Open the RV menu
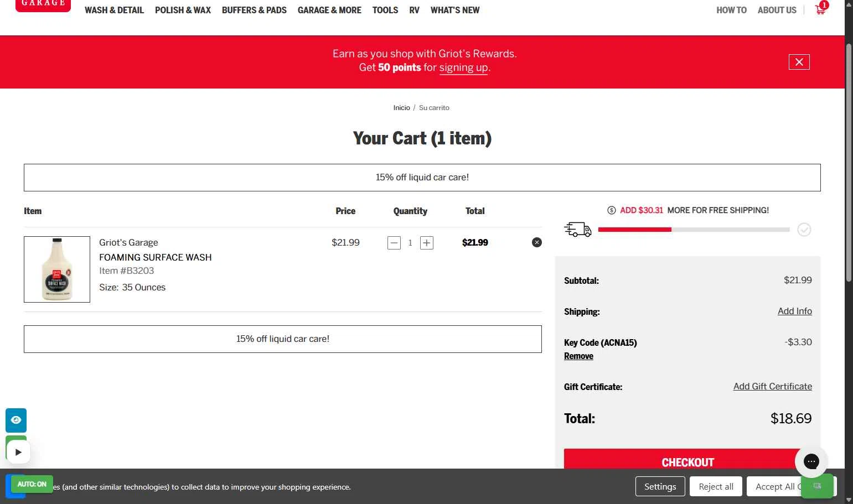Image resolution: width=853 pixels, height=504 pixels. [415, 10]
